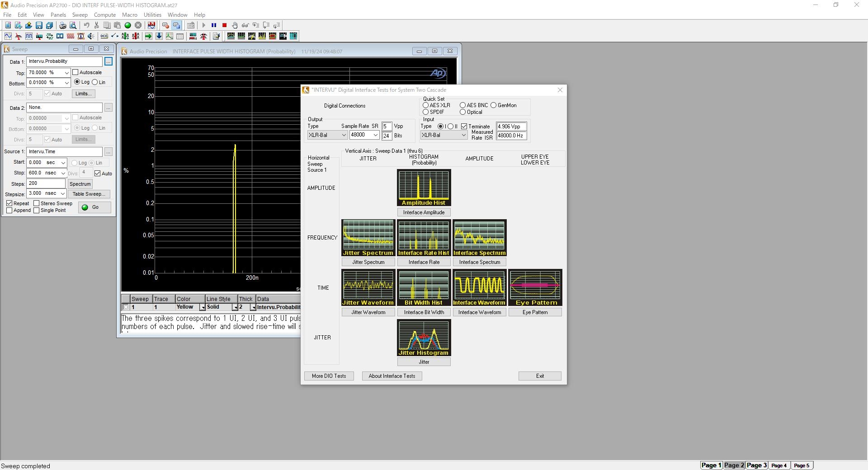
Task: Enable the Stereo Sweep checkbox
Action: [x=37, y=203]
